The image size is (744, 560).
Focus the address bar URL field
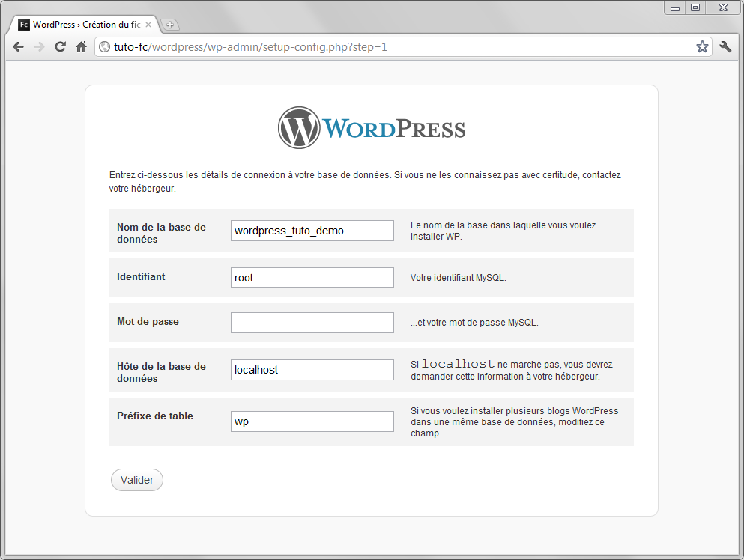tap(403, 47)
